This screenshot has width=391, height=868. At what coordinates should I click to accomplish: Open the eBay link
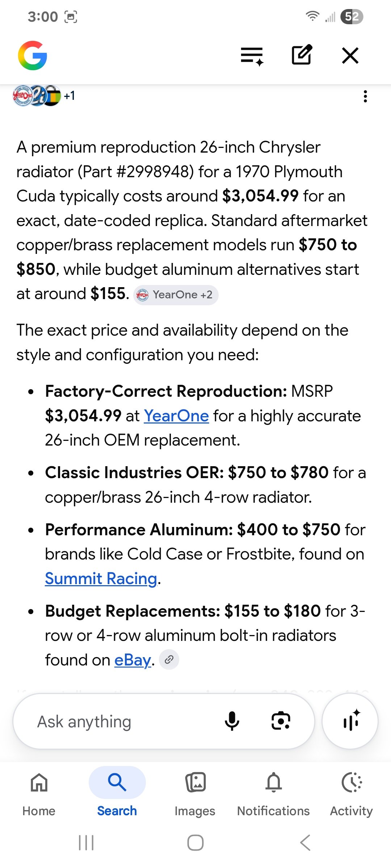click(133, 660)
